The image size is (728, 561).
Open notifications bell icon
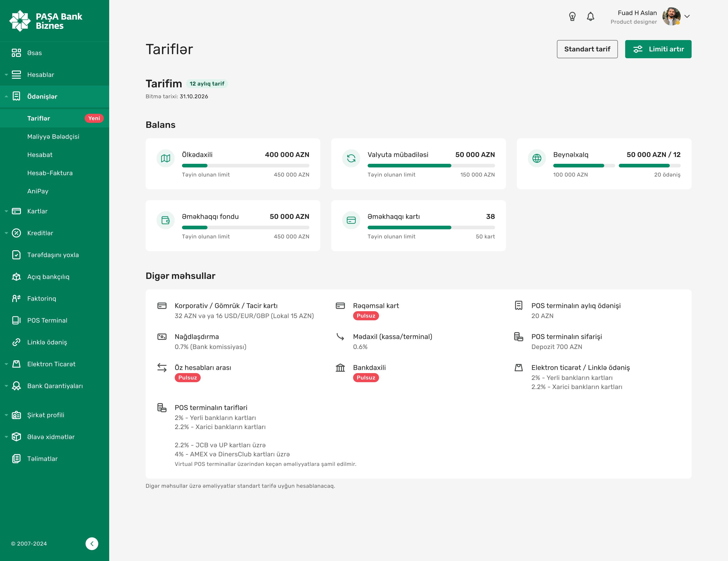point(590,16)
